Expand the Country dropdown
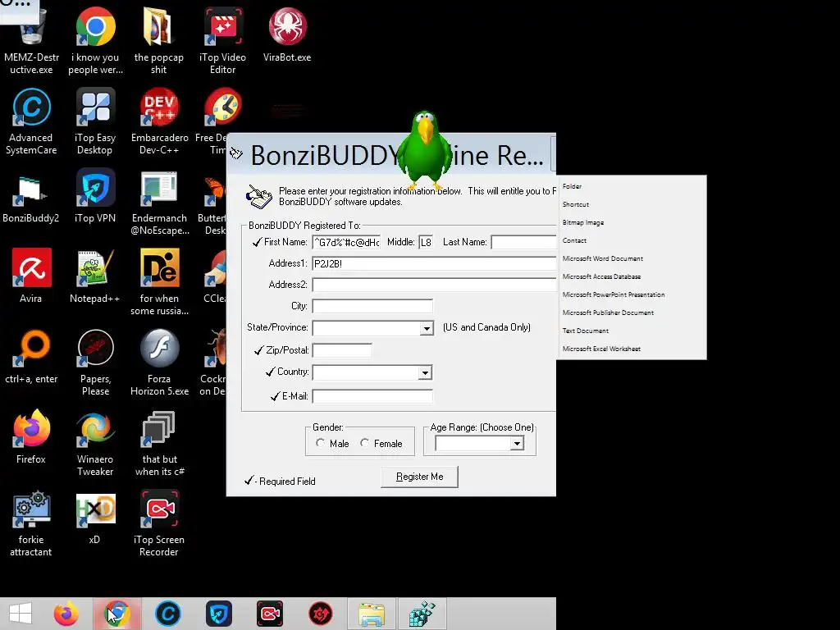This screenshot has width=840, height=630. (x=425, y=372)
